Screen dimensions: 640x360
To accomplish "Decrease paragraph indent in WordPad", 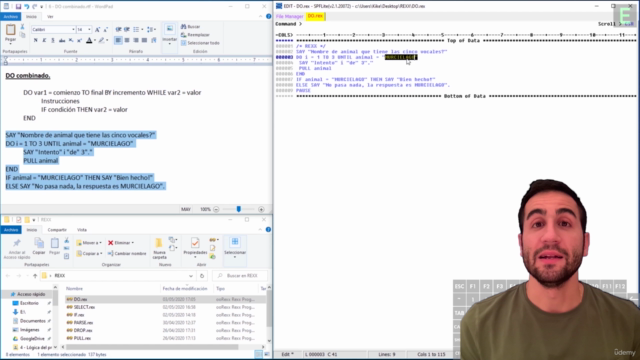I will [118, 29].
